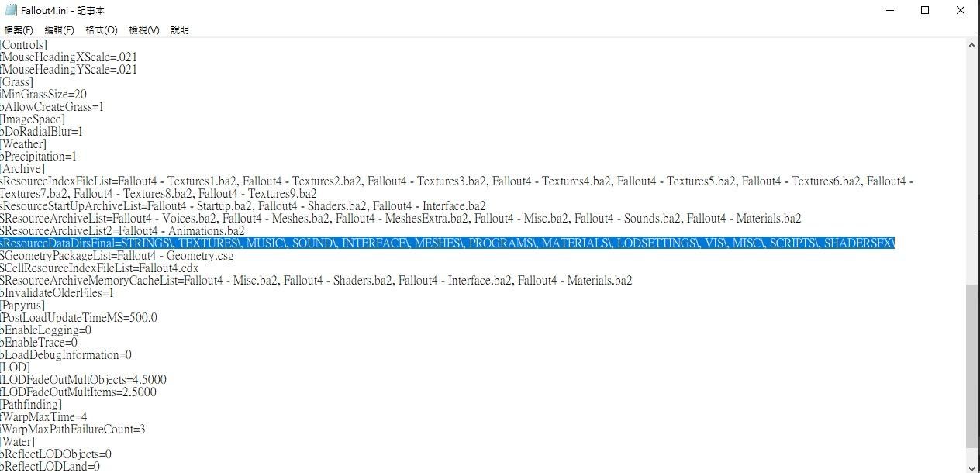This screenshot has width=980, height=473.
Task: Click the bEnableLogging=0 line
Action: pos(46,330)
